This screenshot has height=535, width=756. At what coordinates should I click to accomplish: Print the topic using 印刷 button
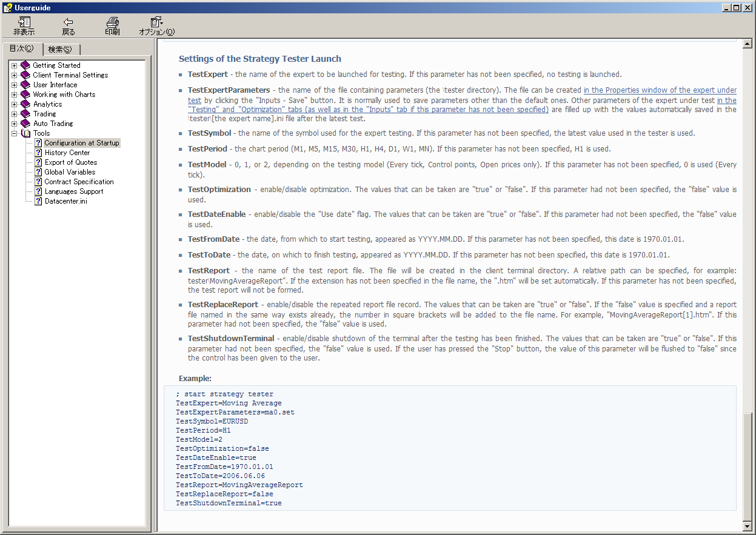click(x=112, y=26)
